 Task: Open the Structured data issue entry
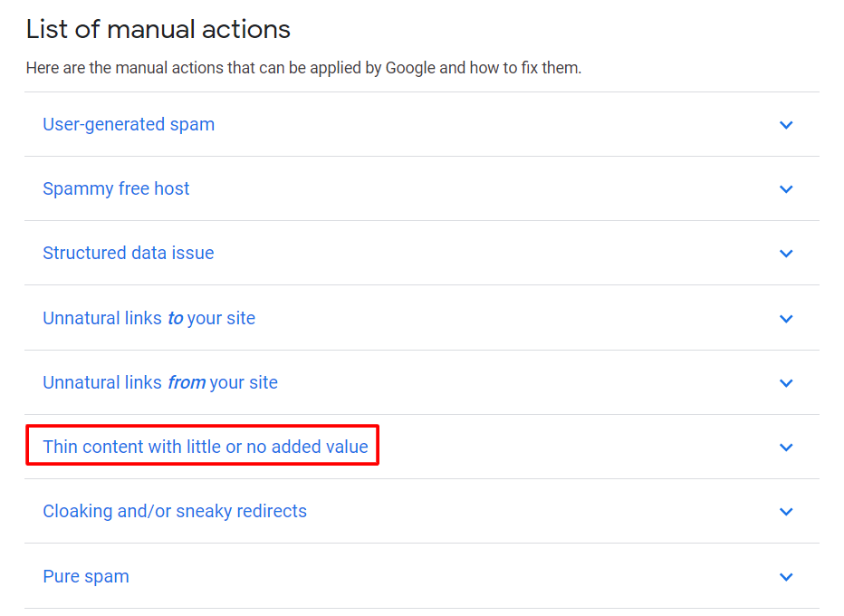[129, 253]
